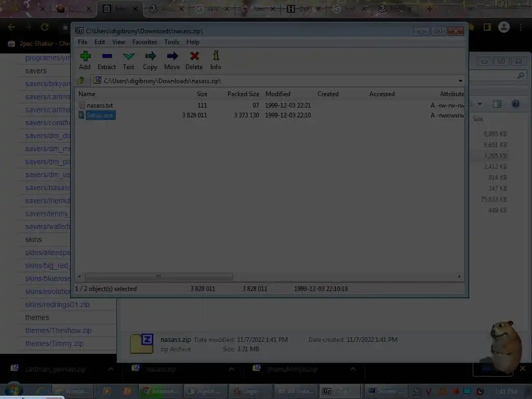
Task: Click the 7-Zip title bar app icon
Action: [79, 31]
